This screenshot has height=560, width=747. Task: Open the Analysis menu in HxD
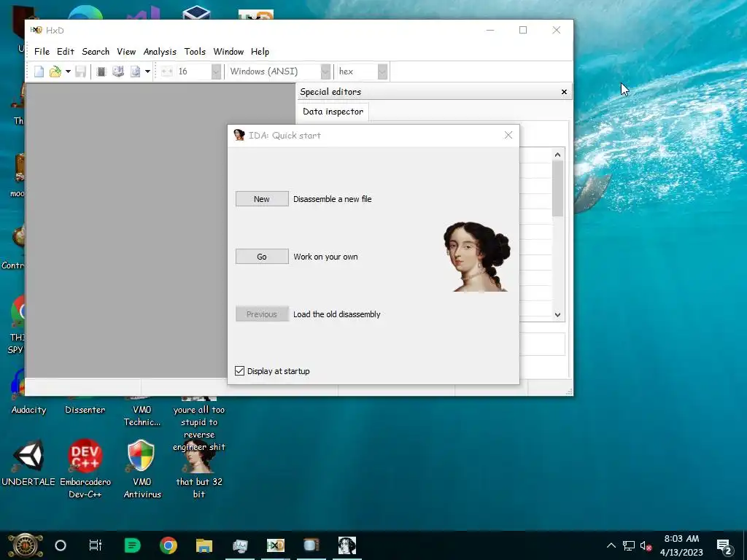tap(160, 52)
